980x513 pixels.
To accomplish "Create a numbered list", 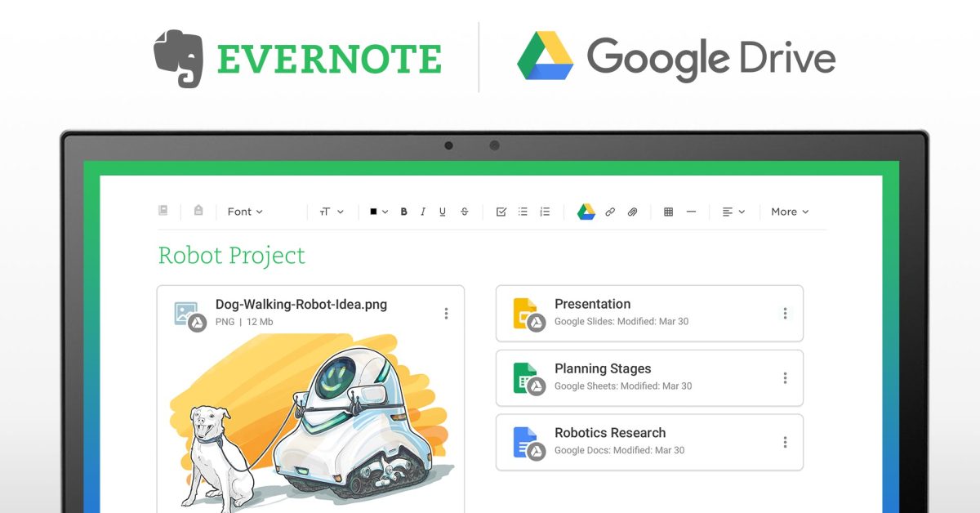I will [545, 212].
